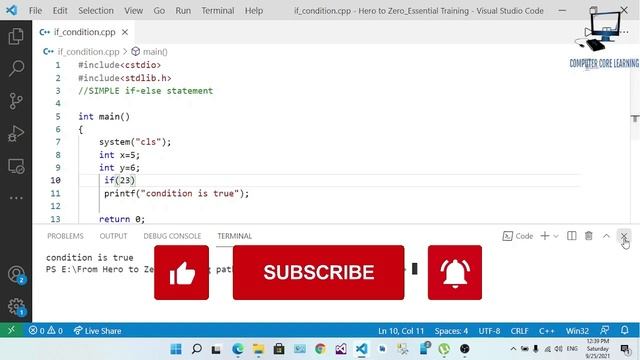Screen dimensions: 640x360
Task: Select the if_condition.cpp editor tab
Action: point(84,32)
